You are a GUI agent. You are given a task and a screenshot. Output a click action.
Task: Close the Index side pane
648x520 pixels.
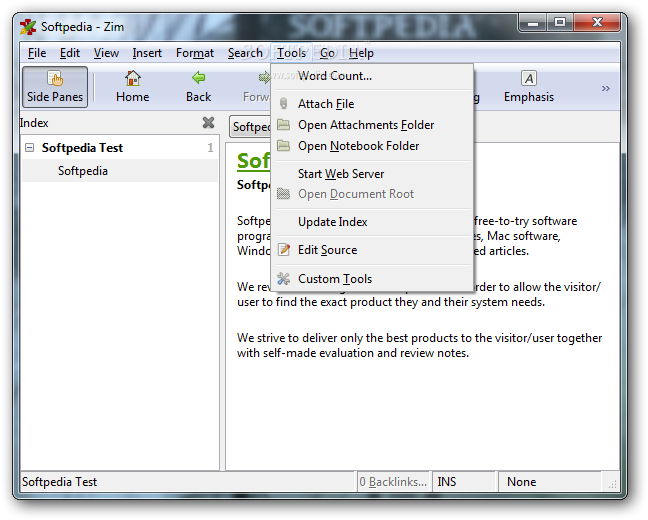point(209,122)
